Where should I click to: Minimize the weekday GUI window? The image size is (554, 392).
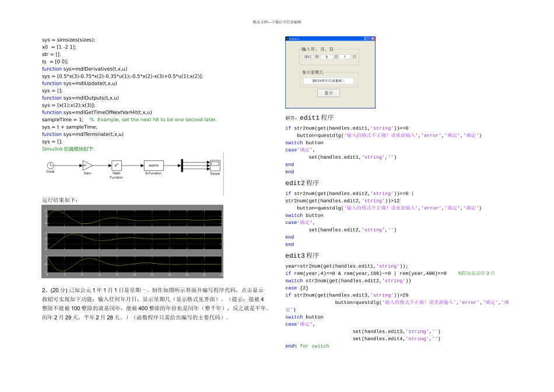[x=366, y=38]
